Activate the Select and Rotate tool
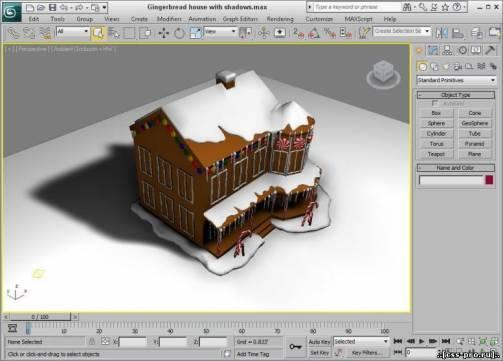503x361 pixels. (x=179, y=33)
